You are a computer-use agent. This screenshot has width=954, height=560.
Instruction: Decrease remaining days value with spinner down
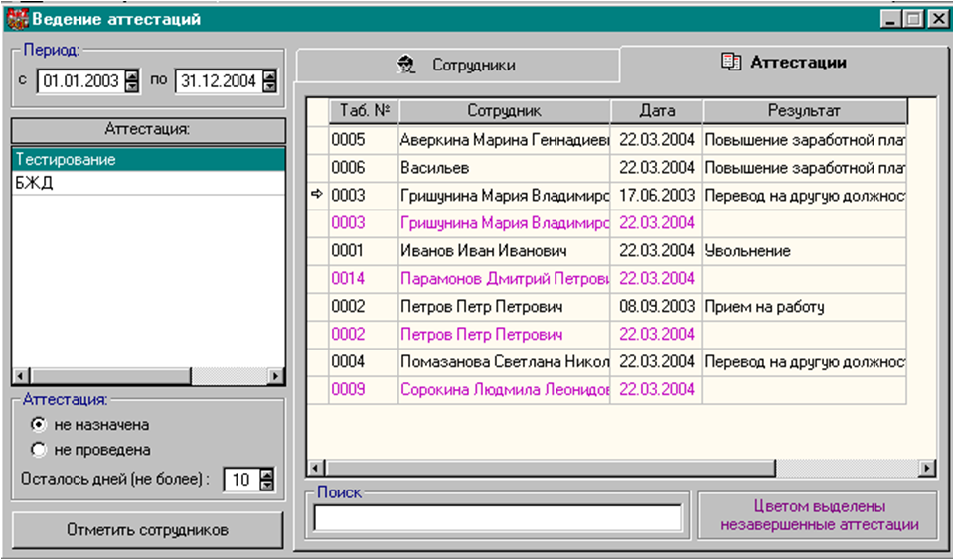coord(267,486)
